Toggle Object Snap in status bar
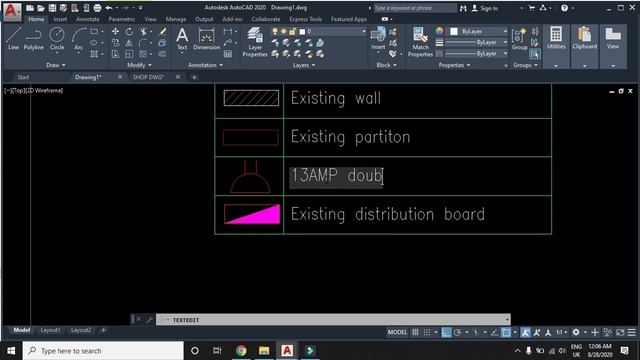The image size is (640, 360). pyautogui.click(x=506, y=332)
